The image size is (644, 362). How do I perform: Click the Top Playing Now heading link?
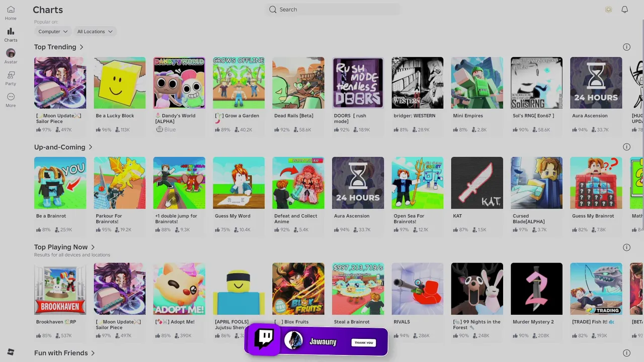61,247
